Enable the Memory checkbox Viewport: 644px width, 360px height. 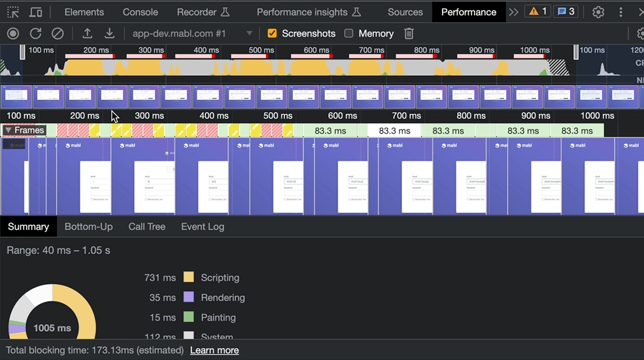pyautogui.click(x=348, y=33)
